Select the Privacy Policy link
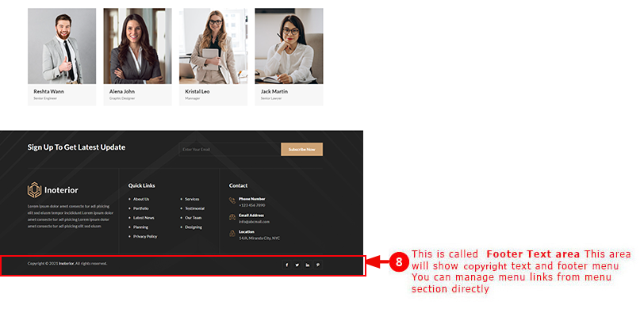 145,236
